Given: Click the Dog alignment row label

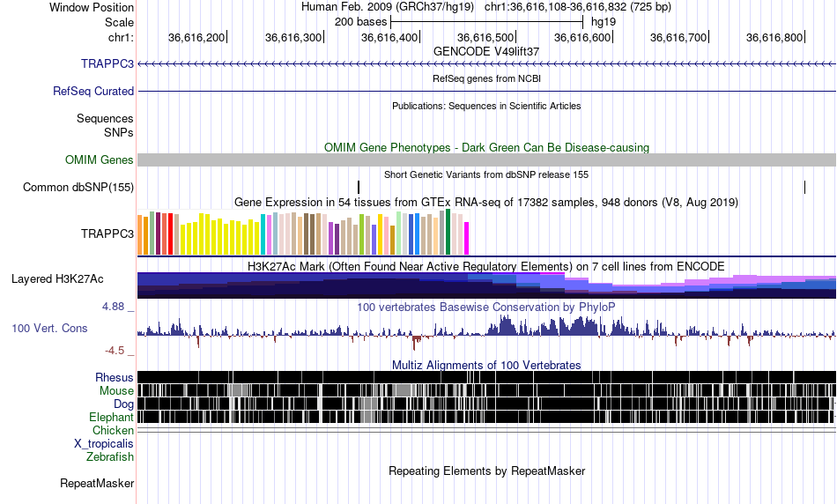Looking at the screenshot, I should click(x=123, y=404).
